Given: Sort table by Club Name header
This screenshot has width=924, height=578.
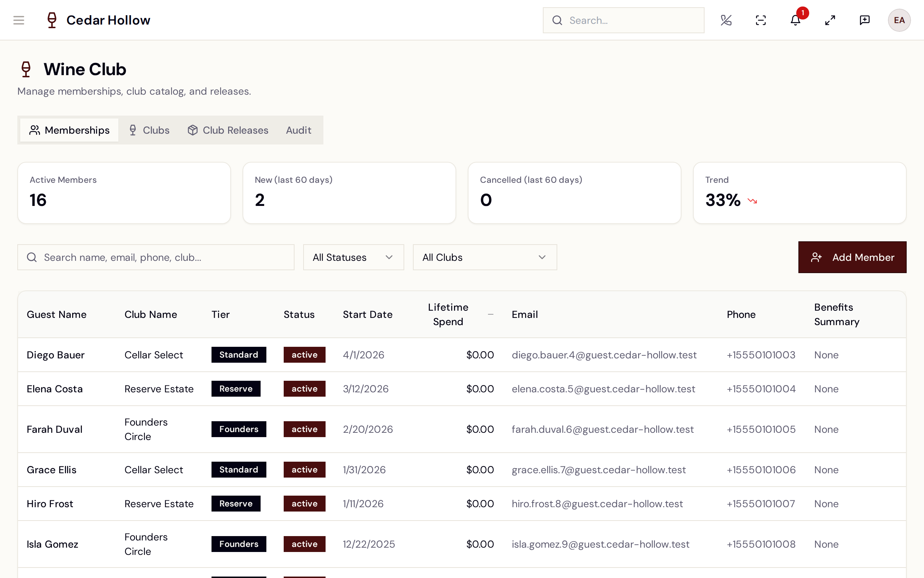Looking at the screenshot, I should point(151,314).
